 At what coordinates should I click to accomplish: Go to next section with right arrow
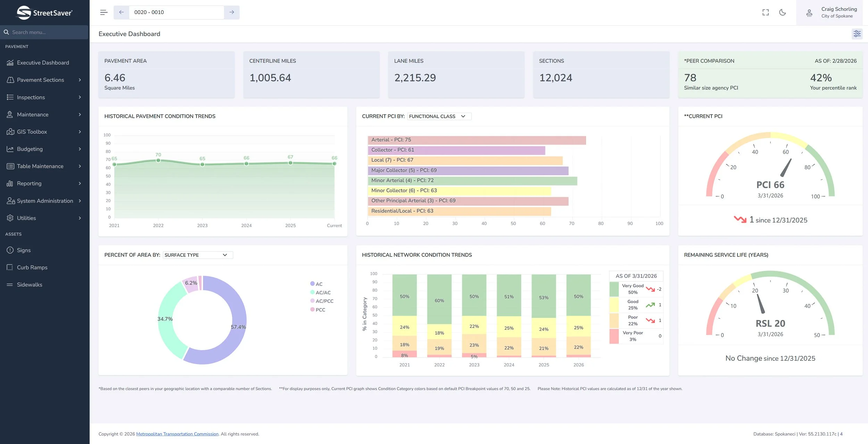point(232,13)
